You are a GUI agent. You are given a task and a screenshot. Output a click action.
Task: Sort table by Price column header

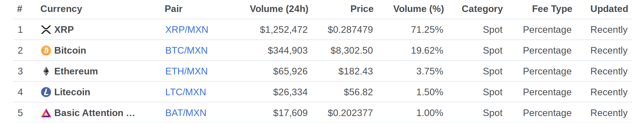[x=362, y=9]
